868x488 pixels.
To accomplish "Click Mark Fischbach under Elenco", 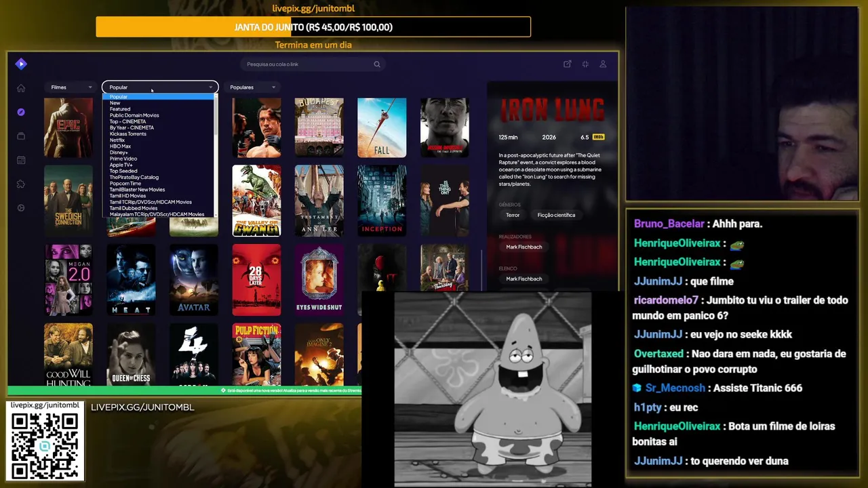I will [x=524, y=279].
